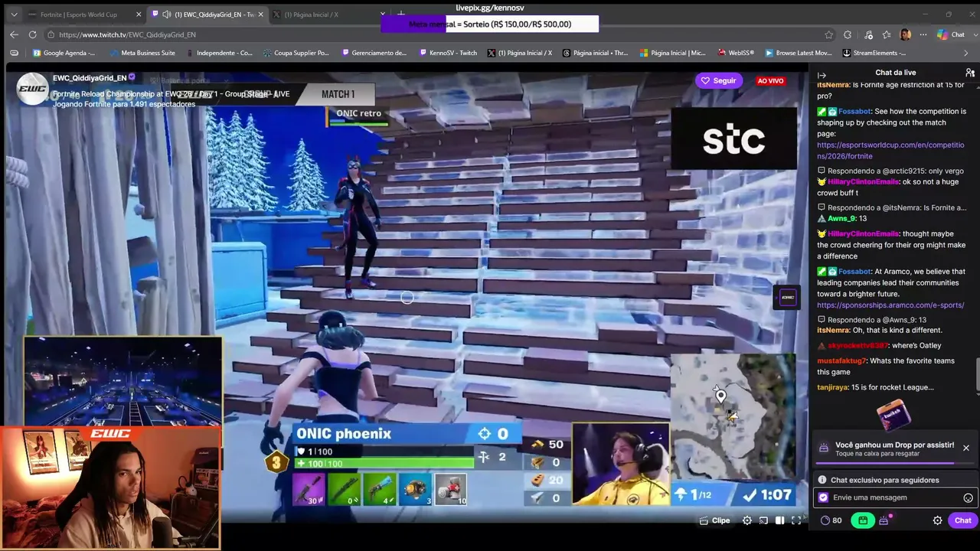The height and width of the screenshot is (551, 980).
Task: Click the chat identity badge icon in message box
Action: pos(823,497)
